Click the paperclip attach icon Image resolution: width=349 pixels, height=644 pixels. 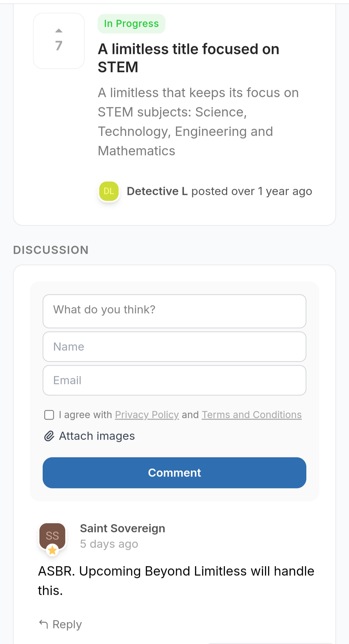point(49,436)
